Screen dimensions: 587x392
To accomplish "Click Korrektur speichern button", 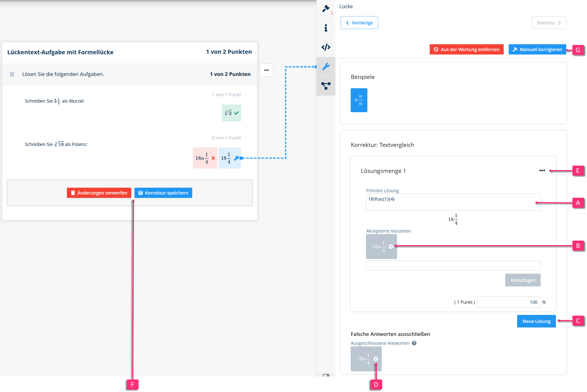I will [x=163, y=193].
